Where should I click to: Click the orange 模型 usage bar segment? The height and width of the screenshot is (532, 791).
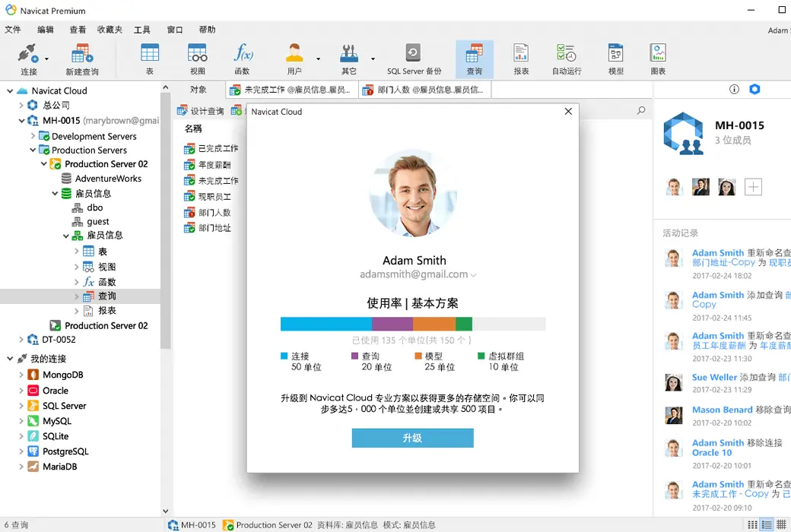coord(434,324)
